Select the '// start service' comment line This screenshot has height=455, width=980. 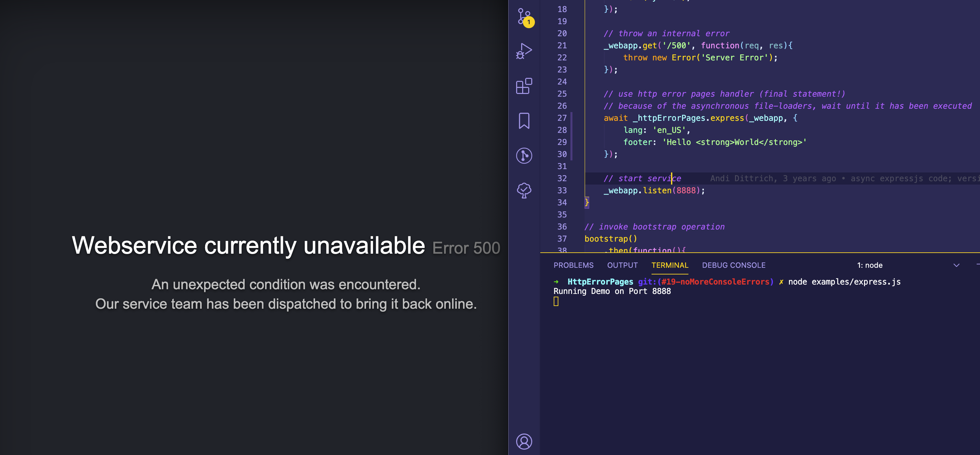point(643,178)
